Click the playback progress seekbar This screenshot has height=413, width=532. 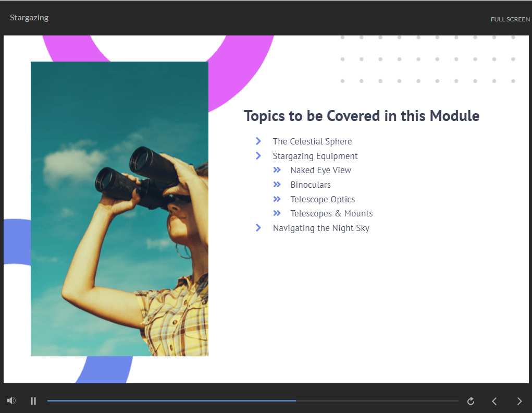(253, 401)
